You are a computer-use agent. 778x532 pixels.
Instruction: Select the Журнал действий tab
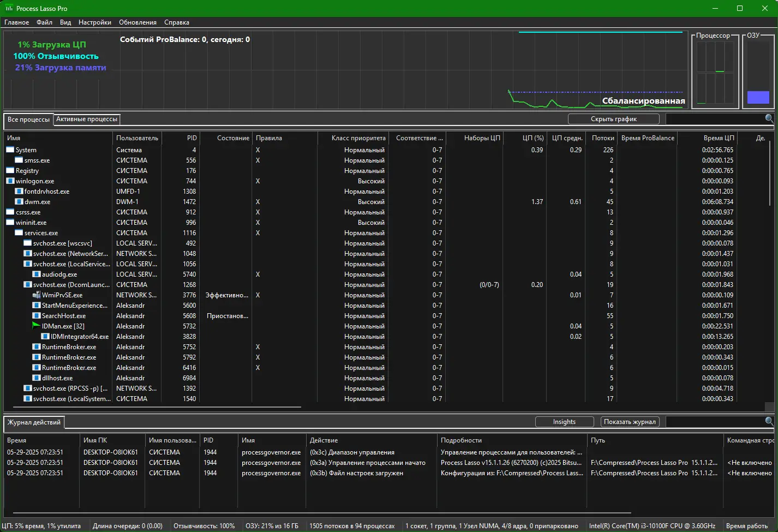[x=34, y=422]
